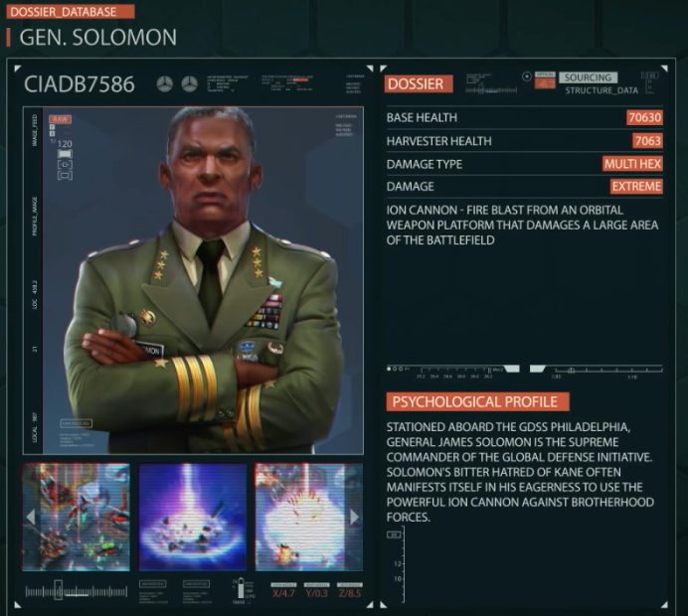Viewport: 688px width, 616px height.
Task: Click the STRUCTURE_DATA label
Action: click(602, 90)
